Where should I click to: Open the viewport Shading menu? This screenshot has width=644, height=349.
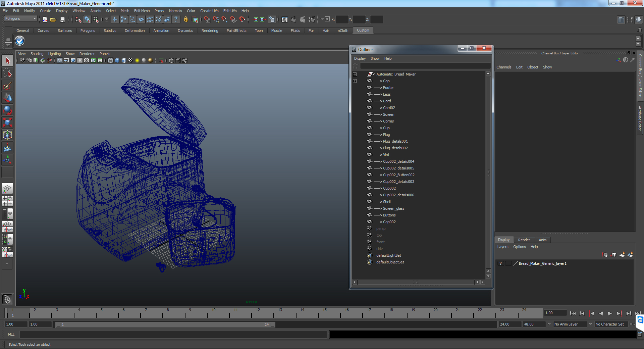[x=37, y=54]
